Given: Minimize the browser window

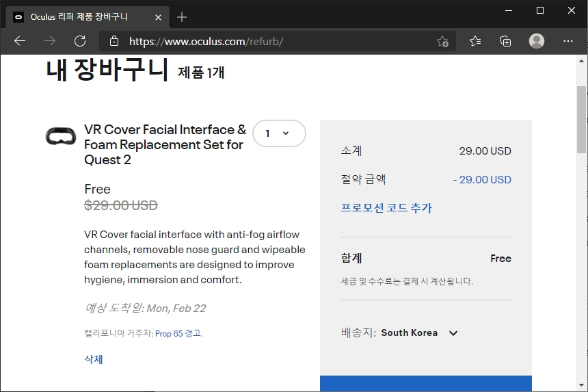Looking at the screenshot, I should (509, 10).
